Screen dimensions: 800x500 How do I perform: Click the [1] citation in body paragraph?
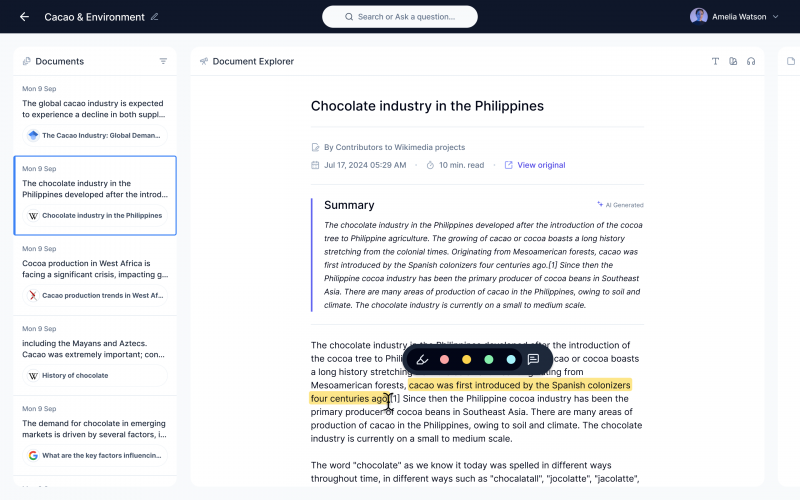click(x=395, y=398)
